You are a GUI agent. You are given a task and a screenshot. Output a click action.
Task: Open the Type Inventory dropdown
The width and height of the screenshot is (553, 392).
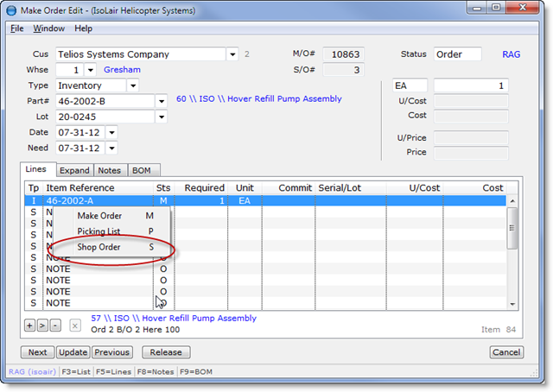[x=132, y=85]
